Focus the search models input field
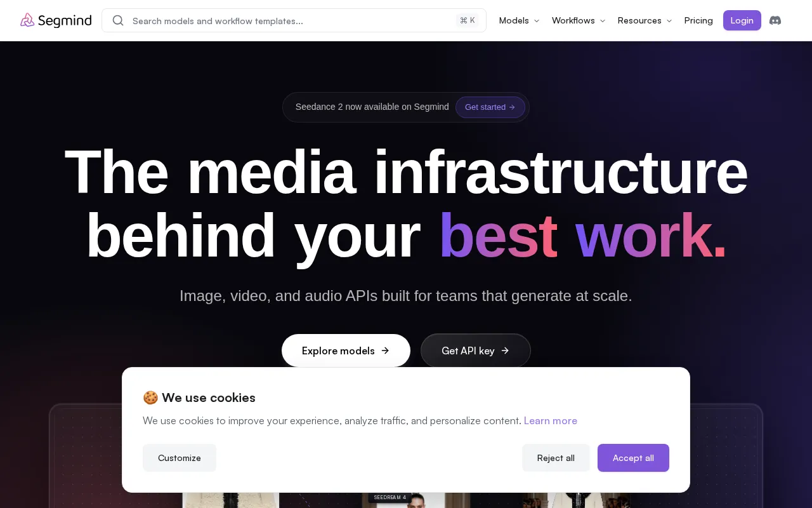Screen dimensions: 812x508 tap(294, 20)
